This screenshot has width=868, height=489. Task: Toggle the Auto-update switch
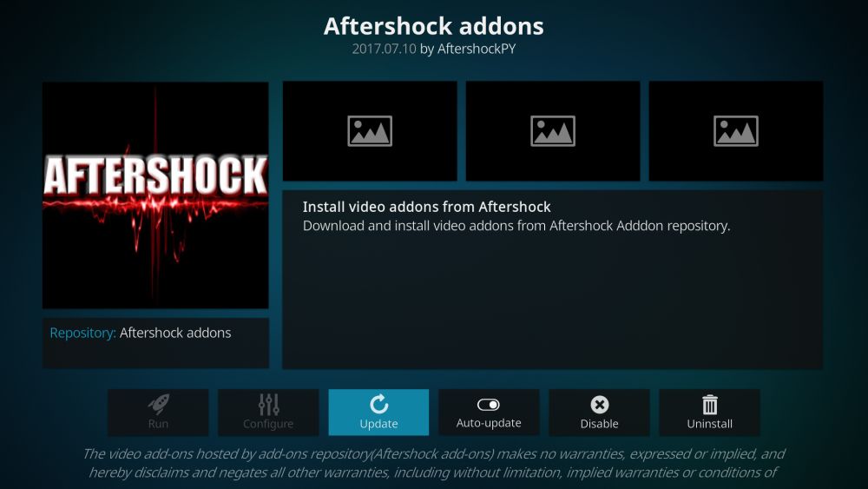(x=488, y=405)
